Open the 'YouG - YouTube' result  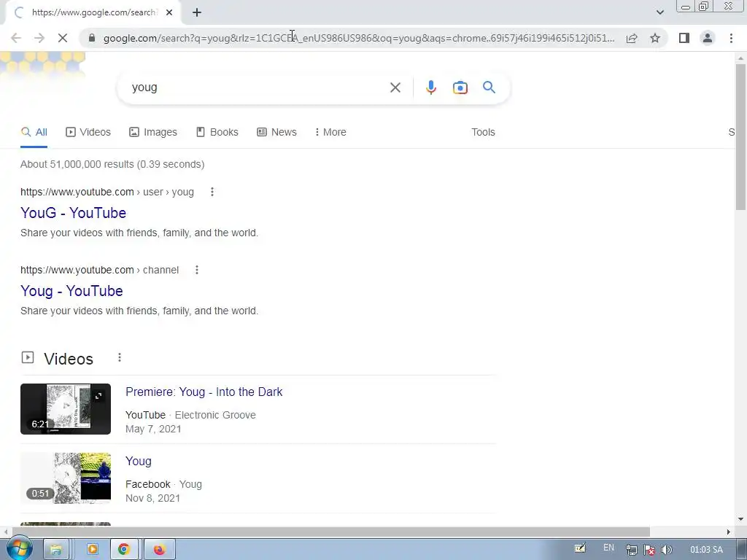click(74, 213)
